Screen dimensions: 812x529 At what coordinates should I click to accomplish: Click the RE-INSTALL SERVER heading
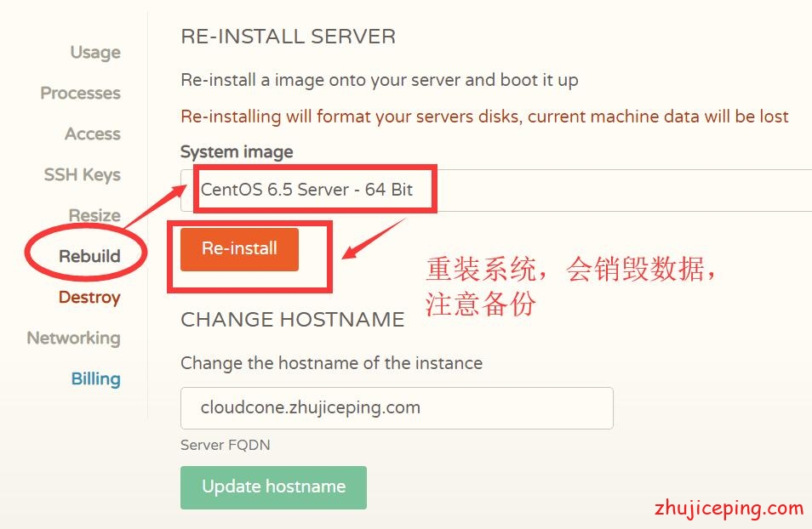[x=289, y=37]
